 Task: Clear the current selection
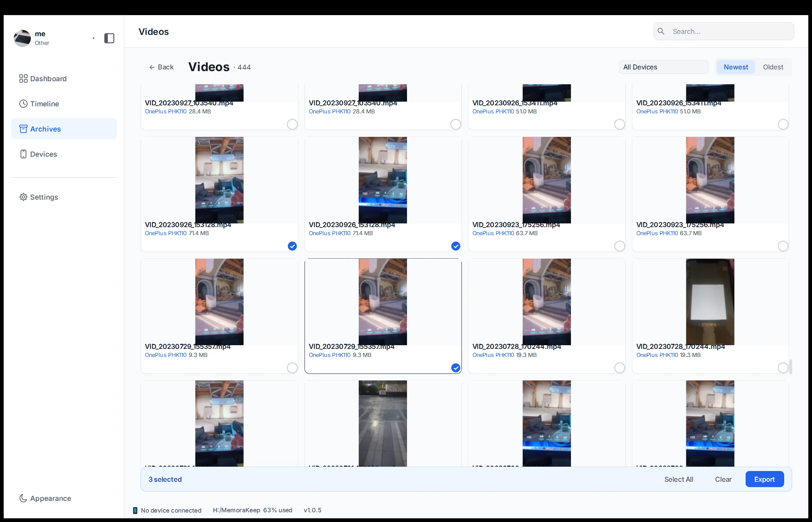tap(723, 479)
